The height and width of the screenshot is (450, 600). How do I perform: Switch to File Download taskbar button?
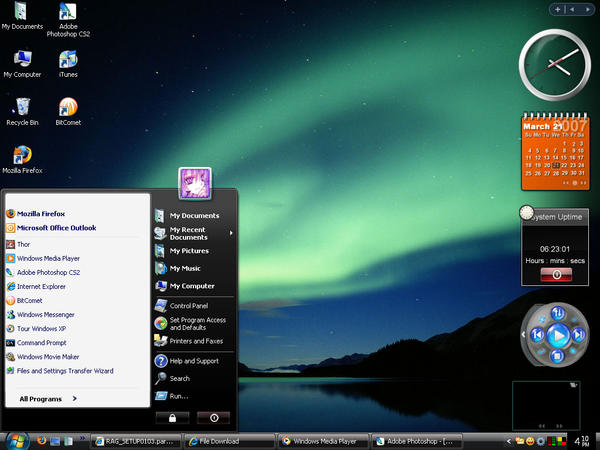[230, 441]
